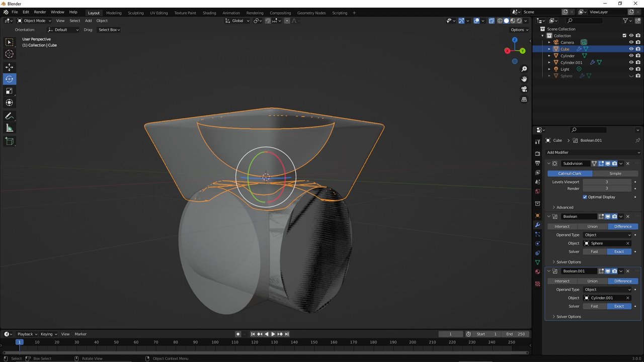Set Boolean.001 operation to Intersect

pyautogui.click(x=562, y=281)
